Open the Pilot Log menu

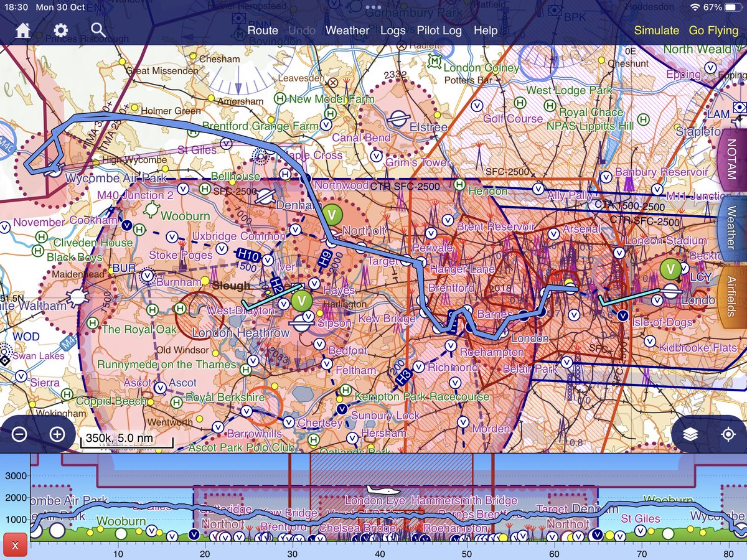[x=439, y=30]
